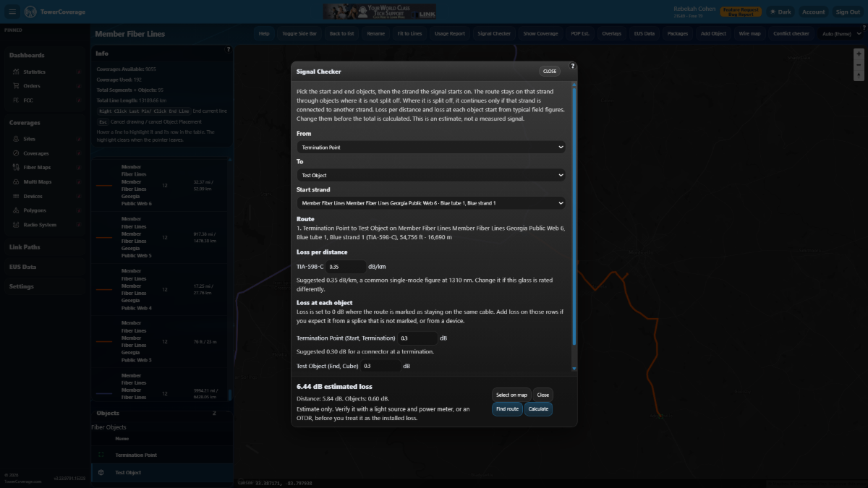Viewport: 868px width, 488px height.
Task: Open the Auto (theme) dropdown in the toolbar
Action: (x=841, y=33)
